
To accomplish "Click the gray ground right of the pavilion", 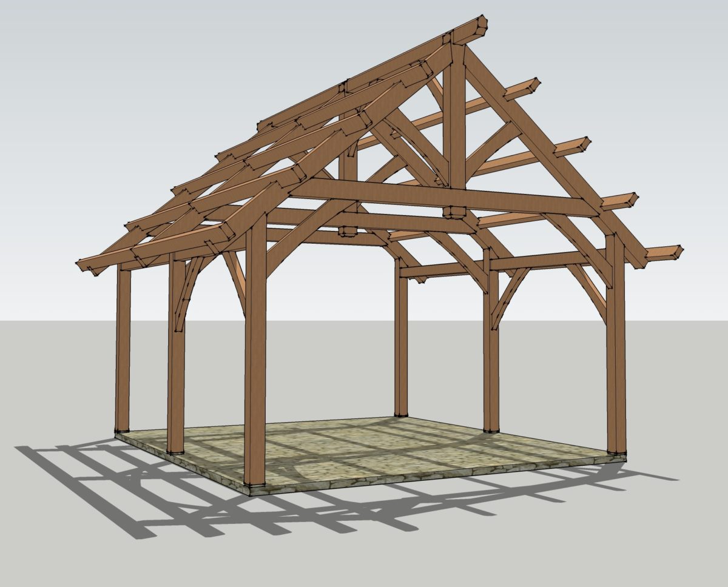I will 679,394.
